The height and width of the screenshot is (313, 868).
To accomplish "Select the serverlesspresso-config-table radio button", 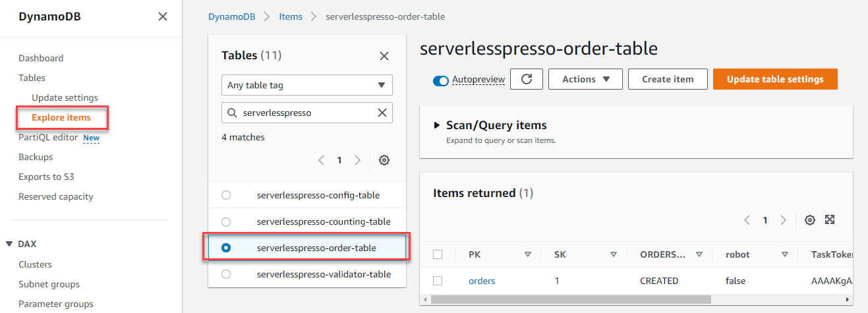I will (x=226, y=195).
